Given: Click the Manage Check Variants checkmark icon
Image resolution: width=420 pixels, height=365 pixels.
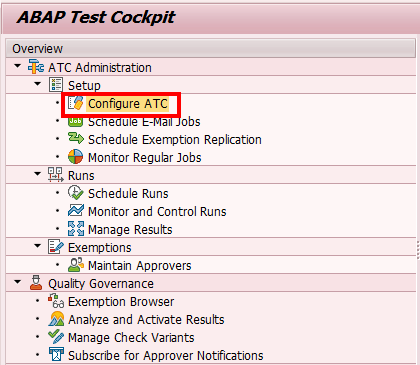Looking at the screenshot, I should tap(56, 337).
